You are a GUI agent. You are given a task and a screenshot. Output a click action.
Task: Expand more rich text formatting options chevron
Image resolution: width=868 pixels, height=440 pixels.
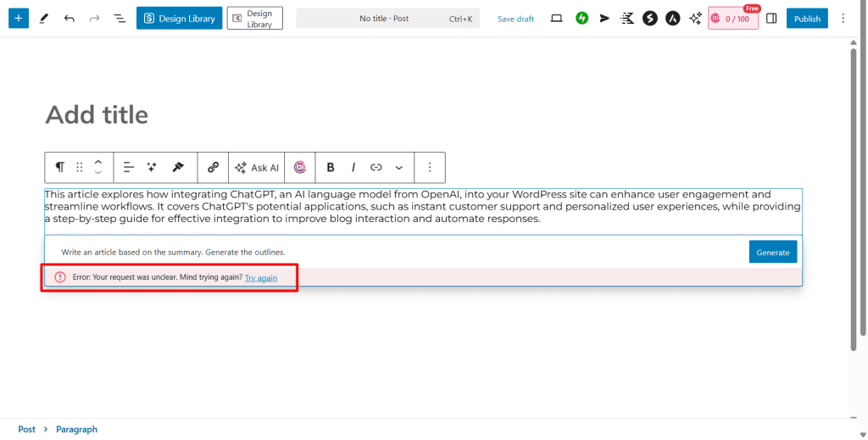pos(399,168)
